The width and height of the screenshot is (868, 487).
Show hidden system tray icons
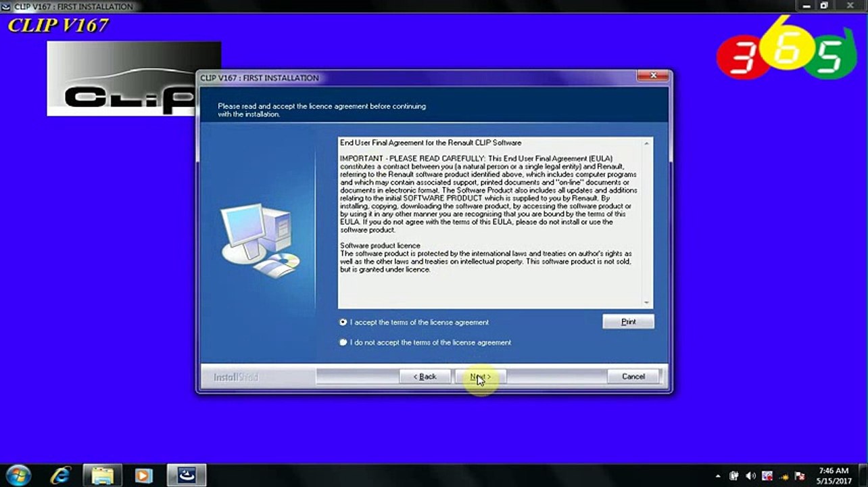click(x=717, y=476)
